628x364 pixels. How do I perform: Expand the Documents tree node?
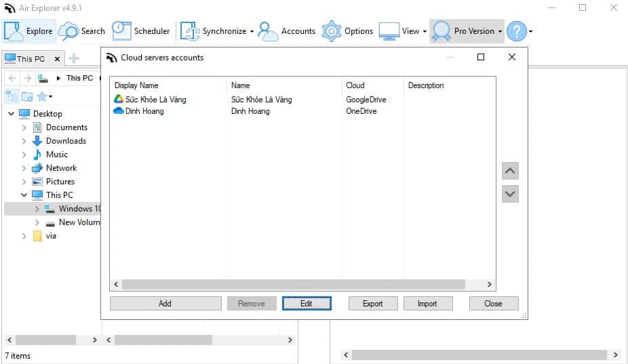[x=24, y=127]
